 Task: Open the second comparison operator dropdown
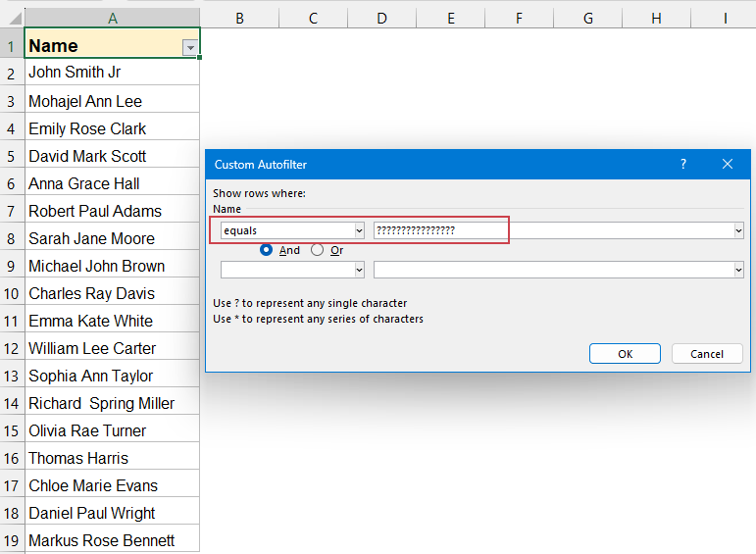359,270
